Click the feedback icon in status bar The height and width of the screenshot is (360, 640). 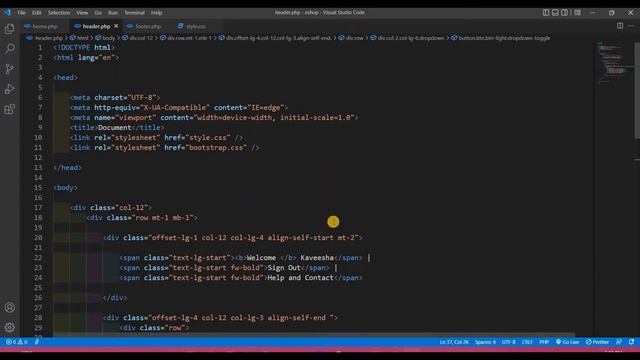pyautogui.click(x=619, y=342)
